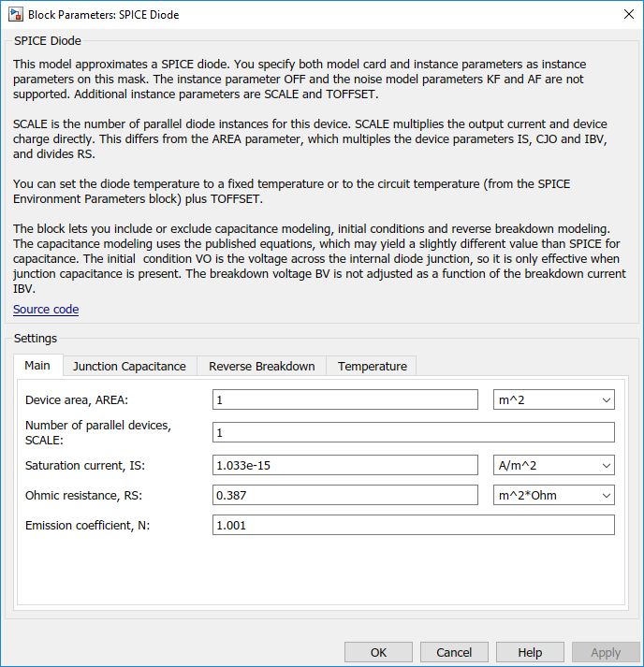
Task: Close the Block Parameters dialog
Action: 629,14
